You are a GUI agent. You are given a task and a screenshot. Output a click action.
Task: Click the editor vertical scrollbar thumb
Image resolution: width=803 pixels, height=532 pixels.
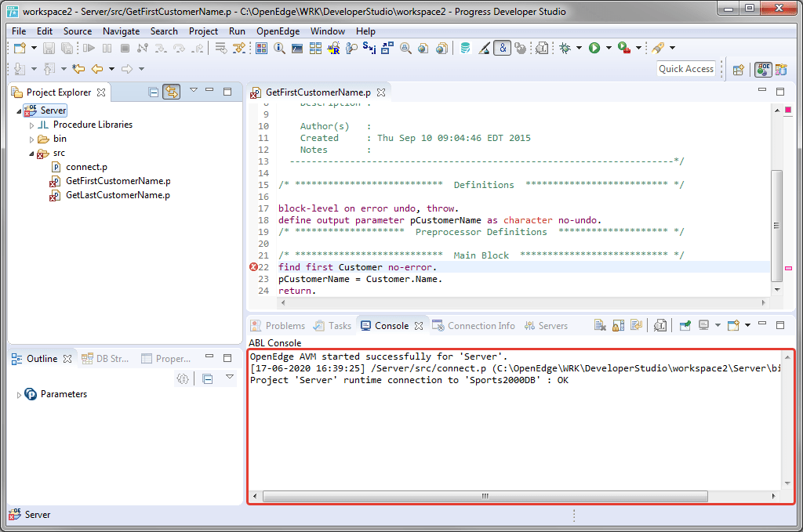click(x=777, y=226)
